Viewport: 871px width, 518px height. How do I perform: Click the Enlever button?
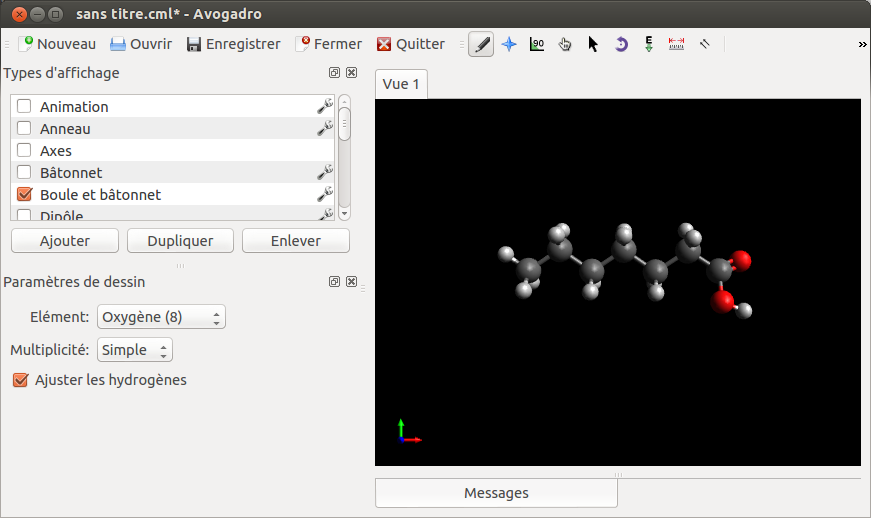(x=296, y=241)
